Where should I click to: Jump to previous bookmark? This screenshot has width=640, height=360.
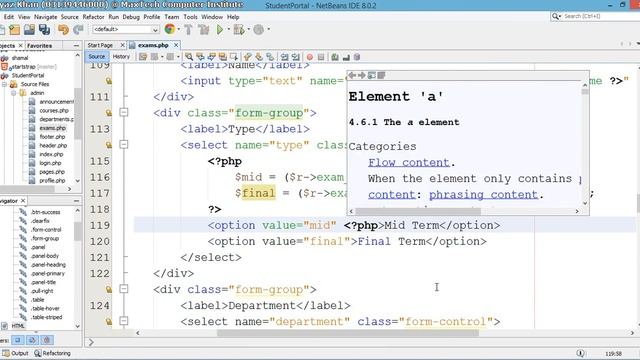coord(248,57)
